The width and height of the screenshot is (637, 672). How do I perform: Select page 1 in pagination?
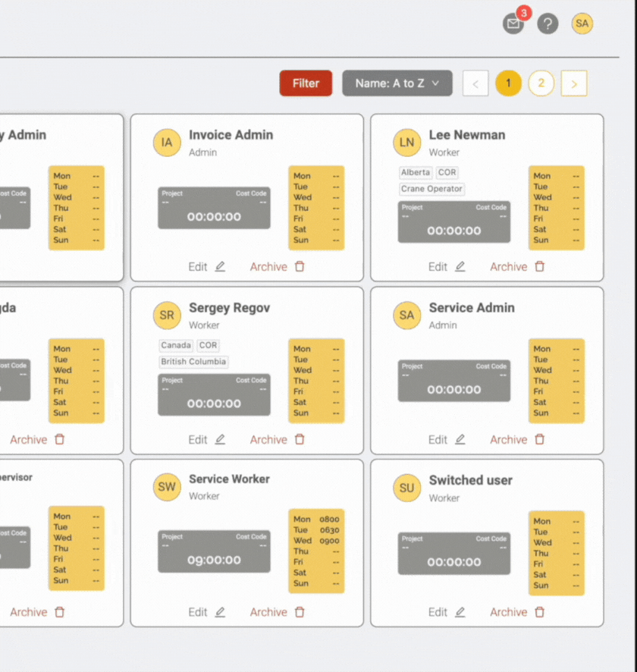[509, 83]
